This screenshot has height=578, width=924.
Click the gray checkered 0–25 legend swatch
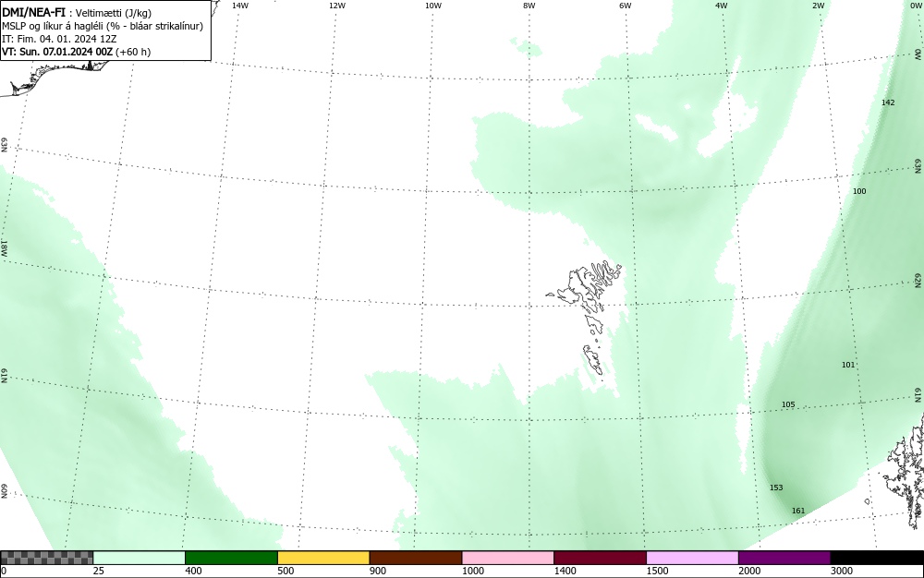coord(46,558)
